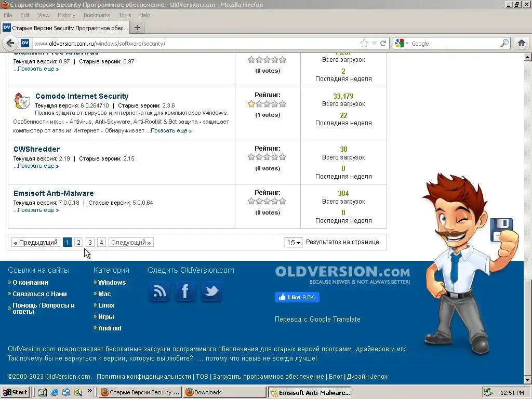Viewport: 532px width, 399px height.
Task: Go to results page 2
Action: [x=79, y=242]
